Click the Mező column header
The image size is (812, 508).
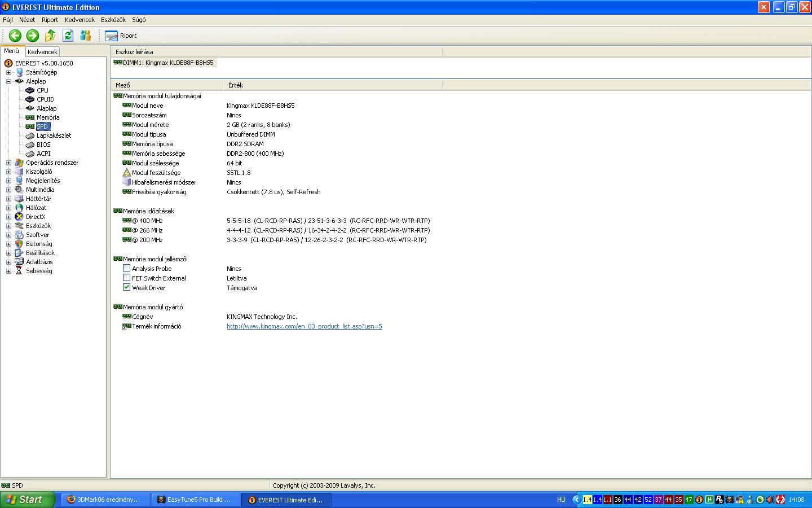tap(167, 85)
